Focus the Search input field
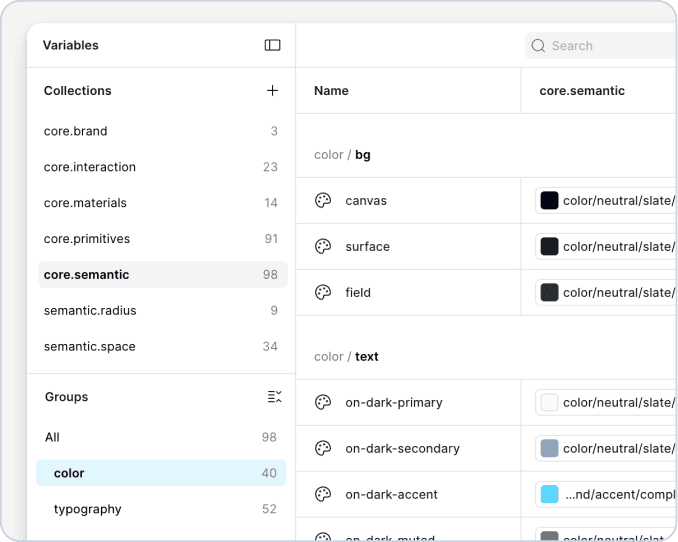The height and width of the screenshot is (542, 678). [601, 45]
